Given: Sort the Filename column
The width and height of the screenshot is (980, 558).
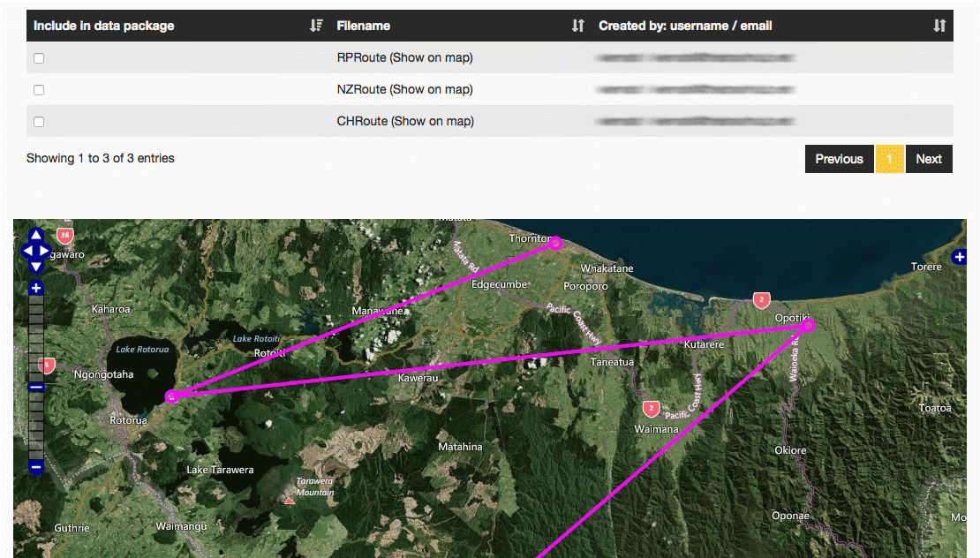Looking at the screenshot, I should pyautogui.click(x=578, y=26).
